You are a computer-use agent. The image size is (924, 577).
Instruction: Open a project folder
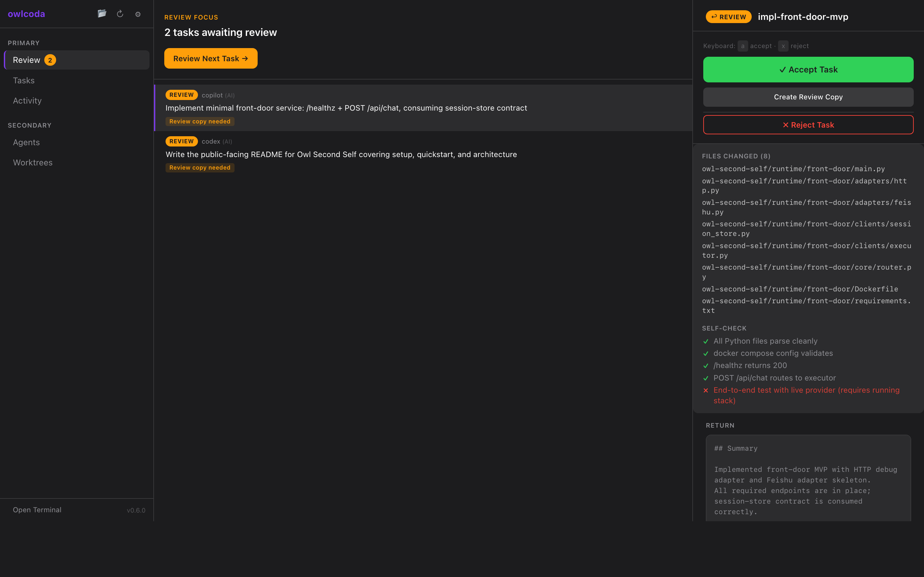coord(102,14)
